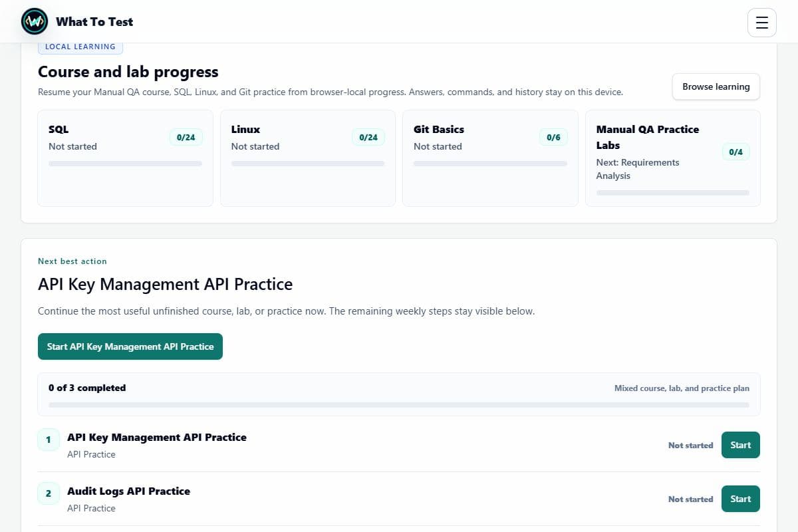Open the Git Basics course card

490,158
